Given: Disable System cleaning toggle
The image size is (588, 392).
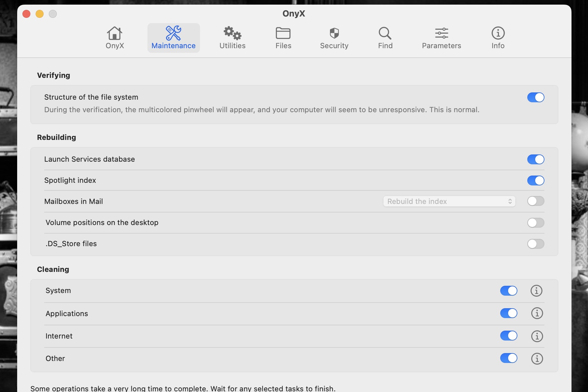Looking at the screenshot, I should (x=508, y=291).
